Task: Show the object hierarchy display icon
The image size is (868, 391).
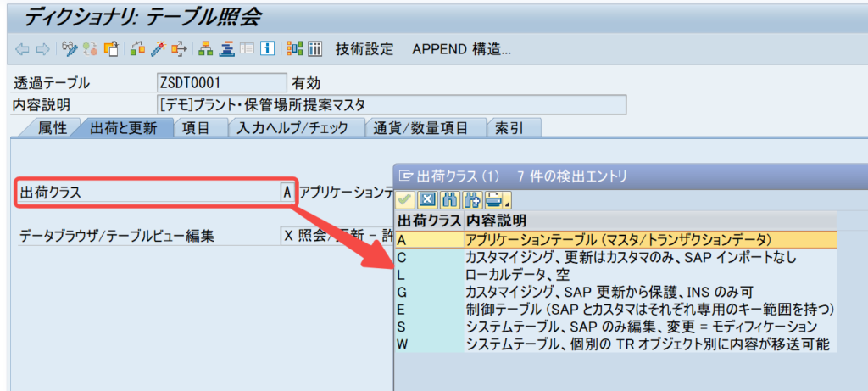Action: [205, 48]
